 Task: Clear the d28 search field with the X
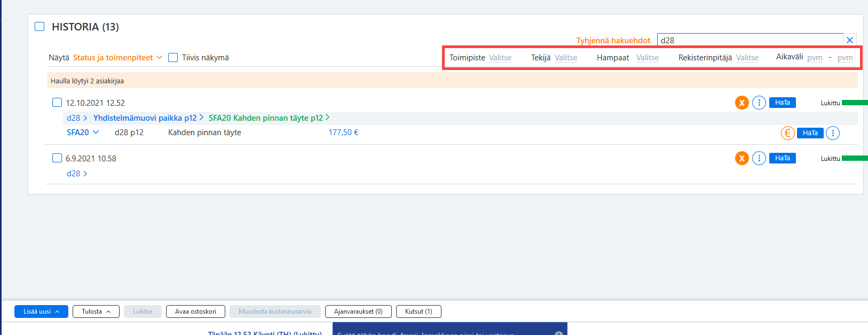(850, 40)
